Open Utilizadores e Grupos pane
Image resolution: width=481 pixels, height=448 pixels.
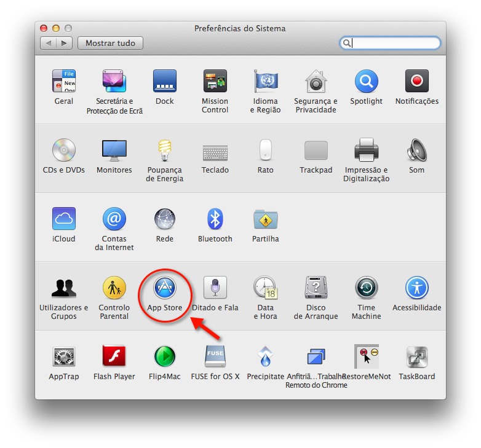[x=64, y=288]
